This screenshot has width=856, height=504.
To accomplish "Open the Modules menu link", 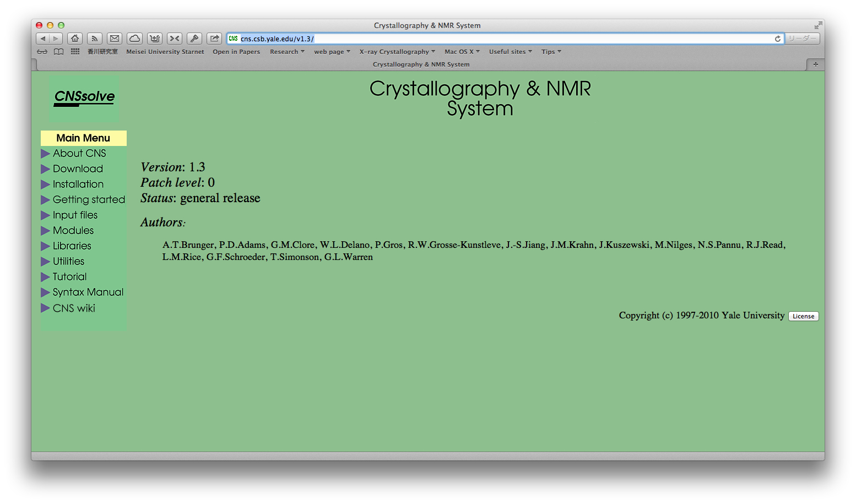I will pos(73,230).
